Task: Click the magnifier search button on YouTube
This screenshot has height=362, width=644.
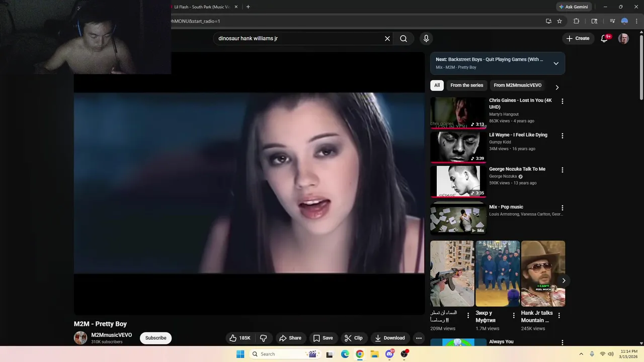Action: (404, 39)
